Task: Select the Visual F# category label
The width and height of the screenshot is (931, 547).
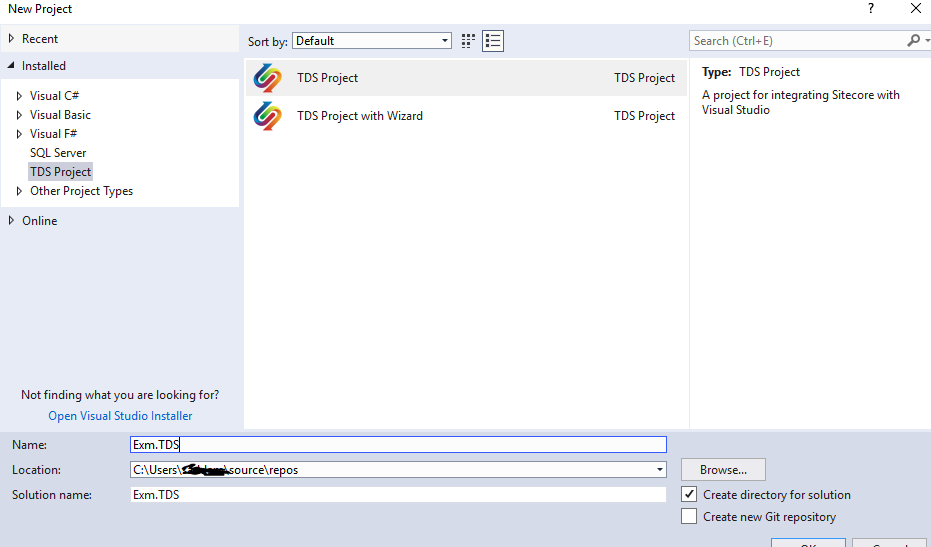Action: (x=53, y=134)
